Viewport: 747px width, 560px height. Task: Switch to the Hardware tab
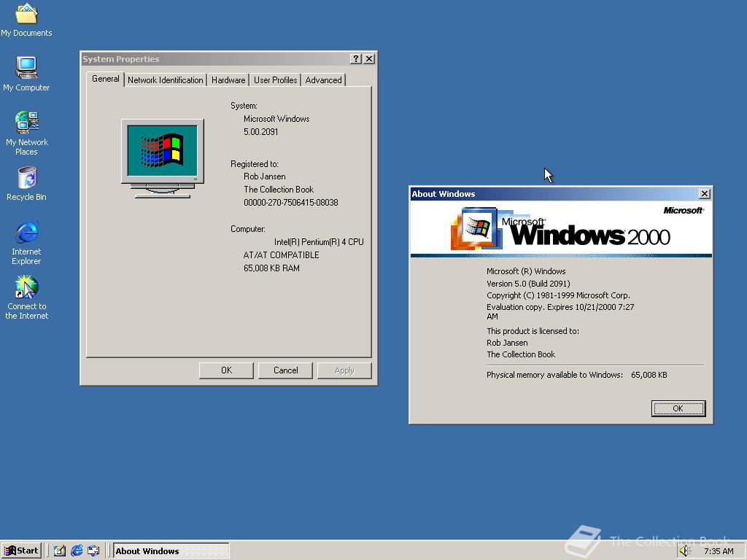[228, 79]
